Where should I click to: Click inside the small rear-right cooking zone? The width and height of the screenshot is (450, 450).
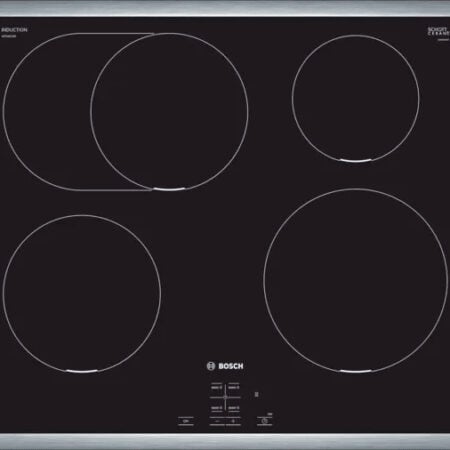click(x=356, y=99)
